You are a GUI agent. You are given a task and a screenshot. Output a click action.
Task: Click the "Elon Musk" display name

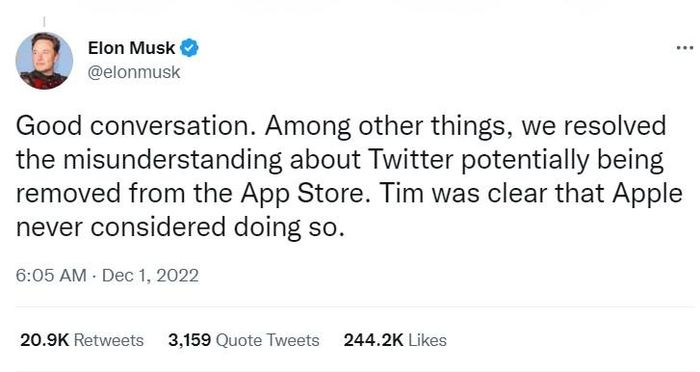point(131,48)
